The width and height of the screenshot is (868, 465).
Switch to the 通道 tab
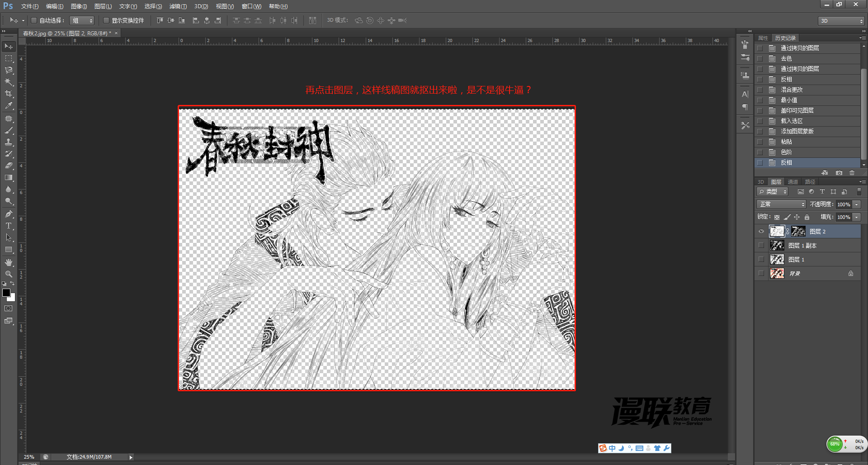[x=793, y=182]
